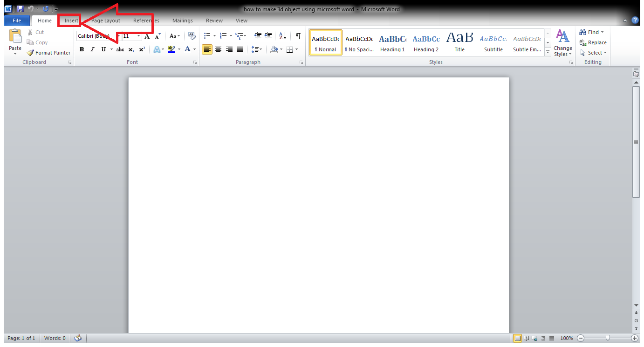Toggle subscript formatting
This screenshot has height=347, width=644.
(131, 49)
